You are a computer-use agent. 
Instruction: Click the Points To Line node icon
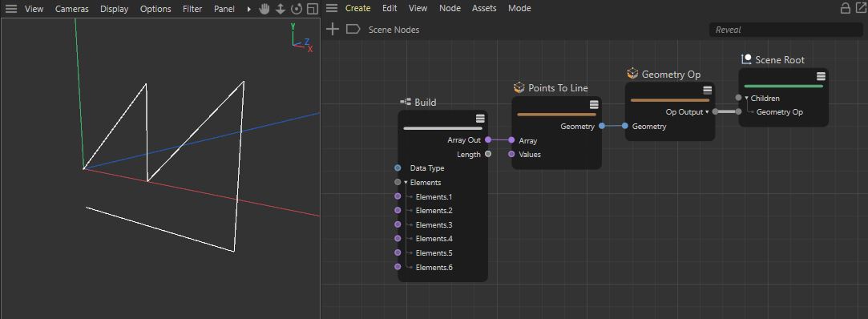[x=519, y=88]
